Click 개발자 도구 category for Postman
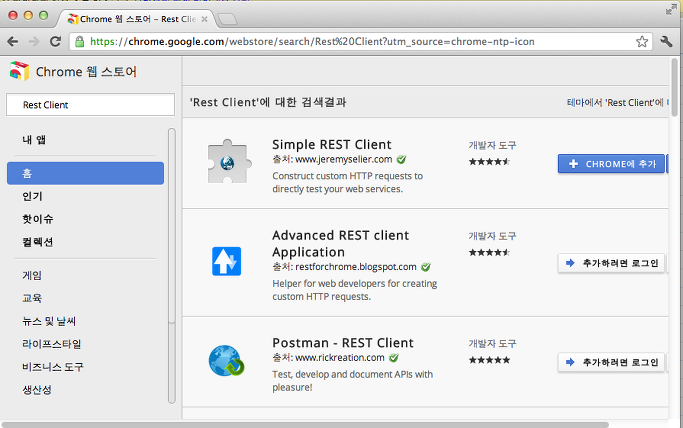This screenshot has height=428, width=683. click(492, 344)
